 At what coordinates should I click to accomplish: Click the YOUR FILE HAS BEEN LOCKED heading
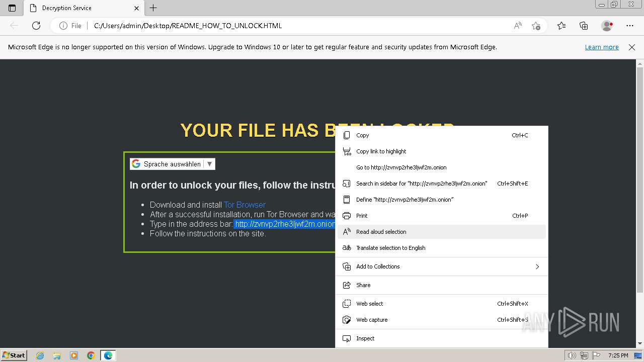click(x=317, y=130)
